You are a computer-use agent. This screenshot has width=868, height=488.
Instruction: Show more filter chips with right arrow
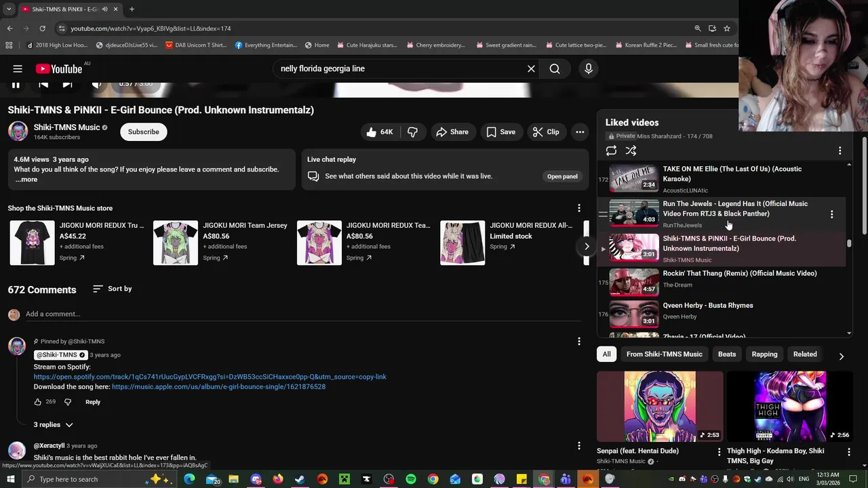[842, 356]
